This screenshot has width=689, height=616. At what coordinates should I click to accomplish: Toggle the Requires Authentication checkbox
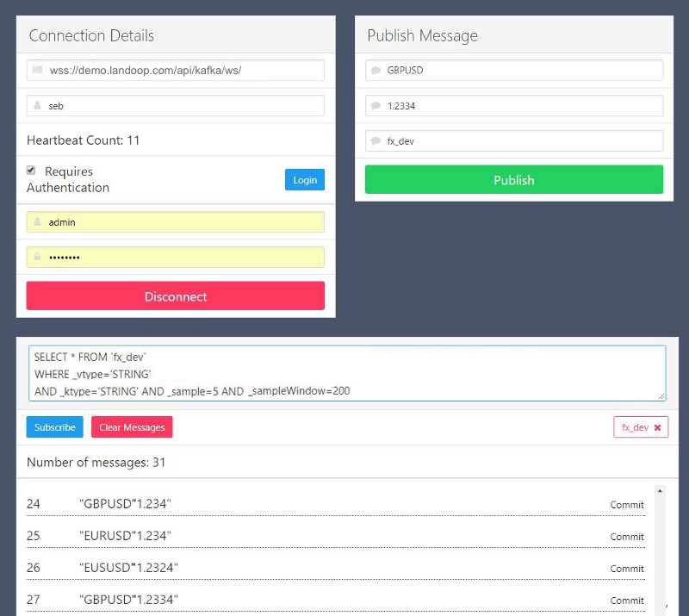[x=31, y=170]
